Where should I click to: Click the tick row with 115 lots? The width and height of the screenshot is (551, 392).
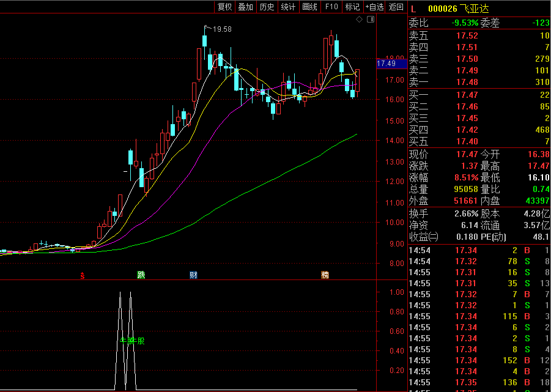click(479, 317)
